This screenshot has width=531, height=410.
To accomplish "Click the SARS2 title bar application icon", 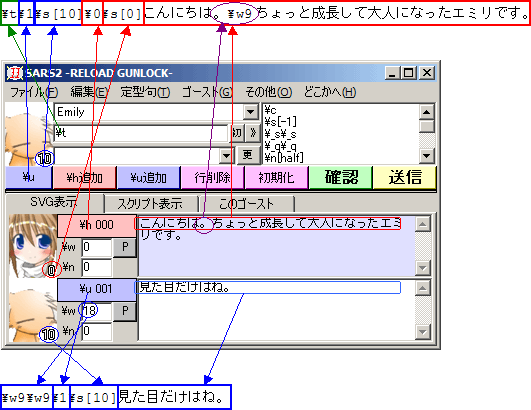I will coord(15,73).
